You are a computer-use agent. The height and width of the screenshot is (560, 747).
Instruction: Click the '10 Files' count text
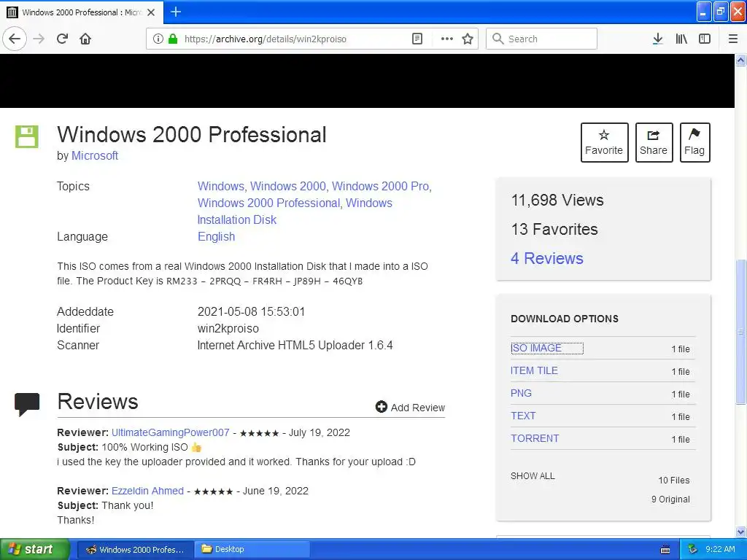coord(673,480)
